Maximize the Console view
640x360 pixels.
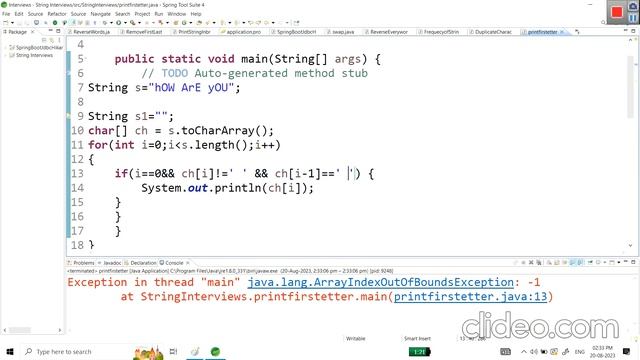(633, 262)
